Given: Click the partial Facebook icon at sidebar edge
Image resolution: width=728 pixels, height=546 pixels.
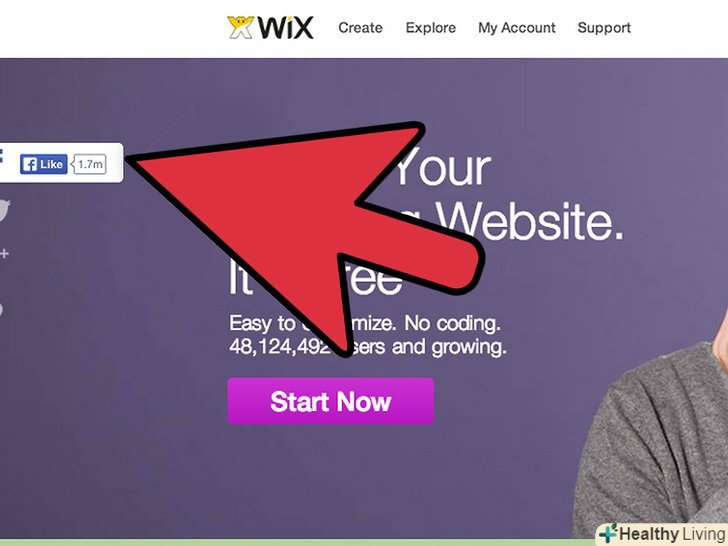Looking at the screenshot, I should coord(1,156).
